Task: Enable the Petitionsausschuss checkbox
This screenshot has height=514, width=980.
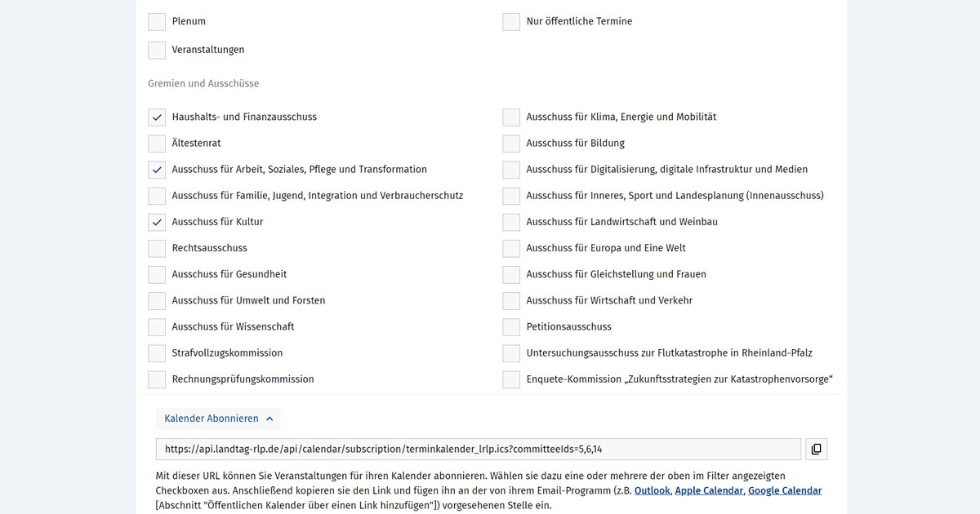Action: (x=510, y=326)
